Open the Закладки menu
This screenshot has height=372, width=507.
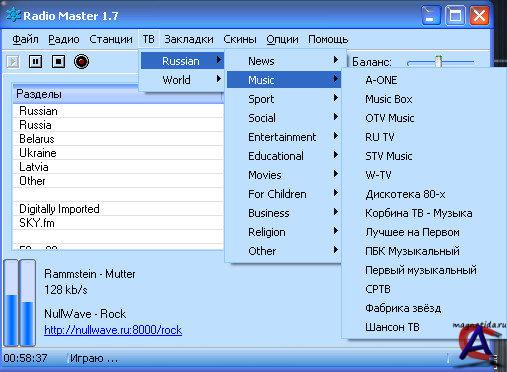[x=189, y=39]
